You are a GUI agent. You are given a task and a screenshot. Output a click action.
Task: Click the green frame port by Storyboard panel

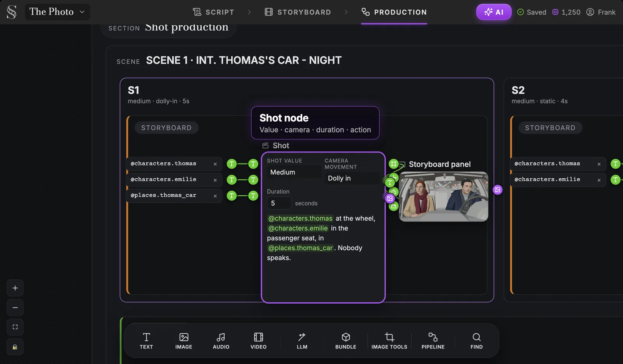pos(394,164)
